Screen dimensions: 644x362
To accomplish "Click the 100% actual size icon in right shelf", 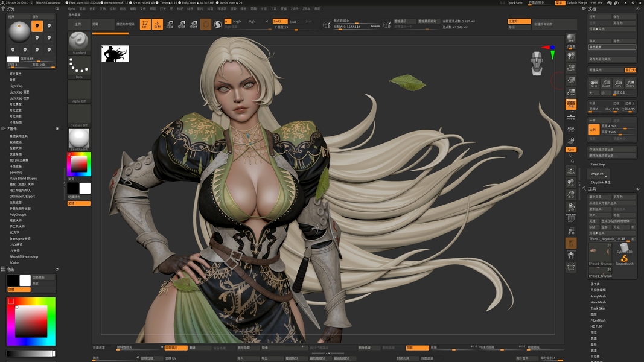I will click(571, 80).
